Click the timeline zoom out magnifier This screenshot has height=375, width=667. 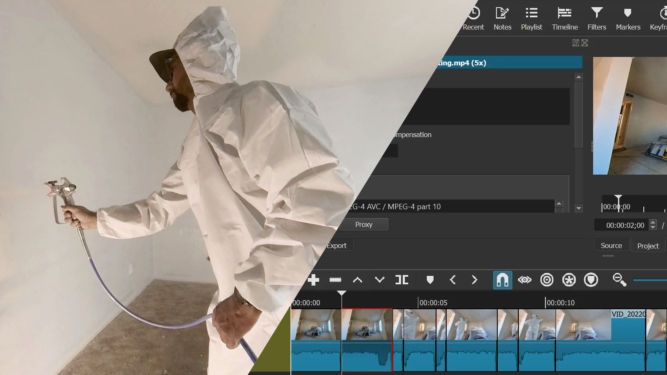pos(619,280)
